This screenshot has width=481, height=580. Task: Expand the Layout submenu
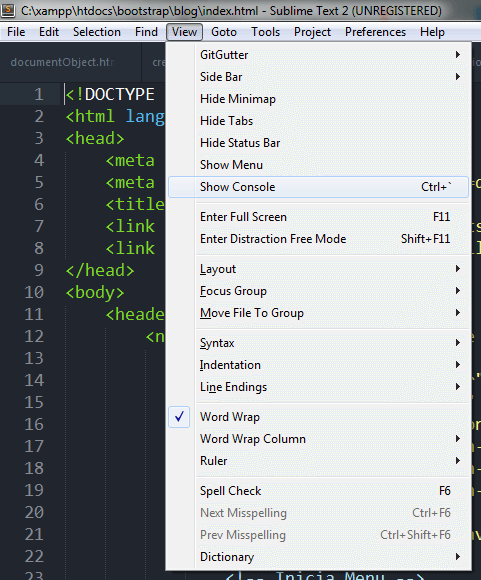pos(319,269)
